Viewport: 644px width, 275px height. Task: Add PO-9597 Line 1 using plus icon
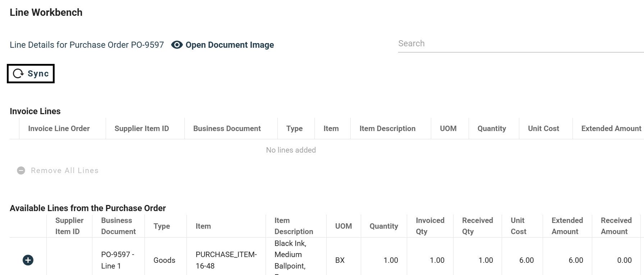tap(28, 260)
